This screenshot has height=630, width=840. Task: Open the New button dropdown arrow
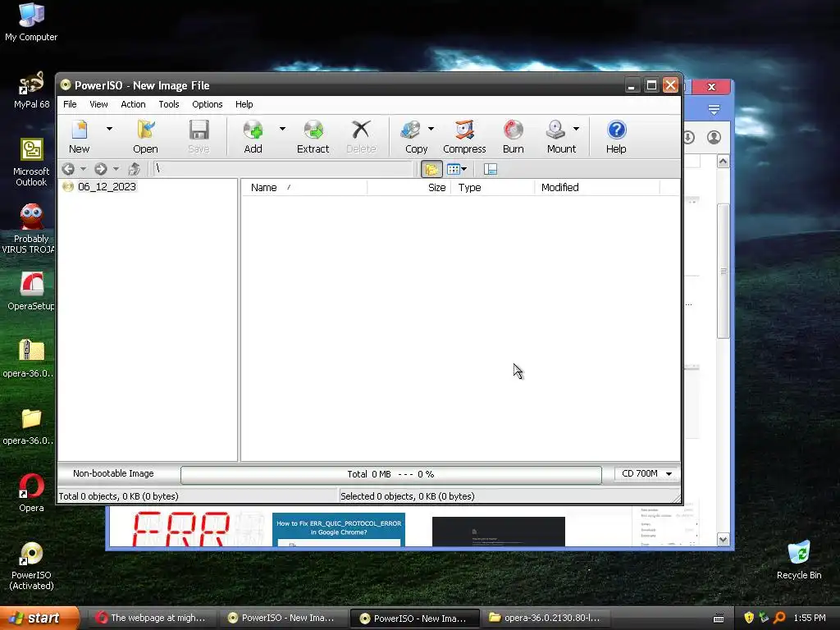109,129
